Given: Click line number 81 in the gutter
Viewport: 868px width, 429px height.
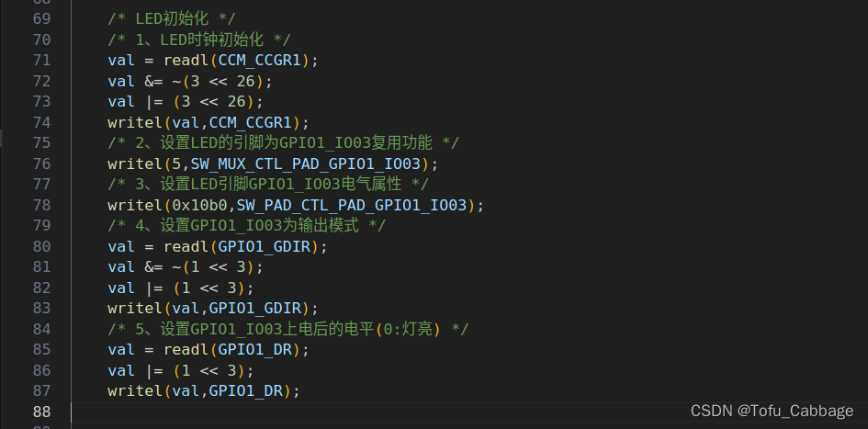Looking at the screenshot, I should tap(41, 267).
